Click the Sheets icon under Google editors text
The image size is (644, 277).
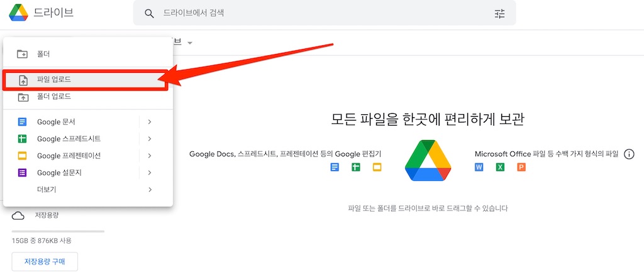click(x=356, y=167)
